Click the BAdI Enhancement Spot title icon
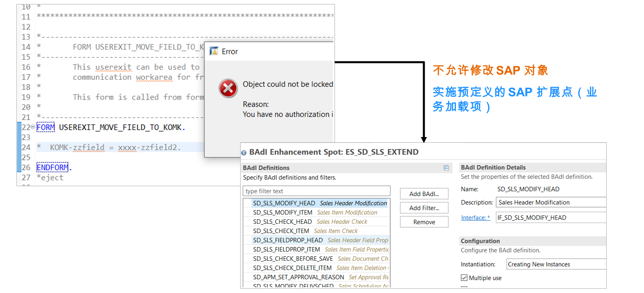Image resolution: width=644 pixels, height=293 pixels. [x=244, y=153]
